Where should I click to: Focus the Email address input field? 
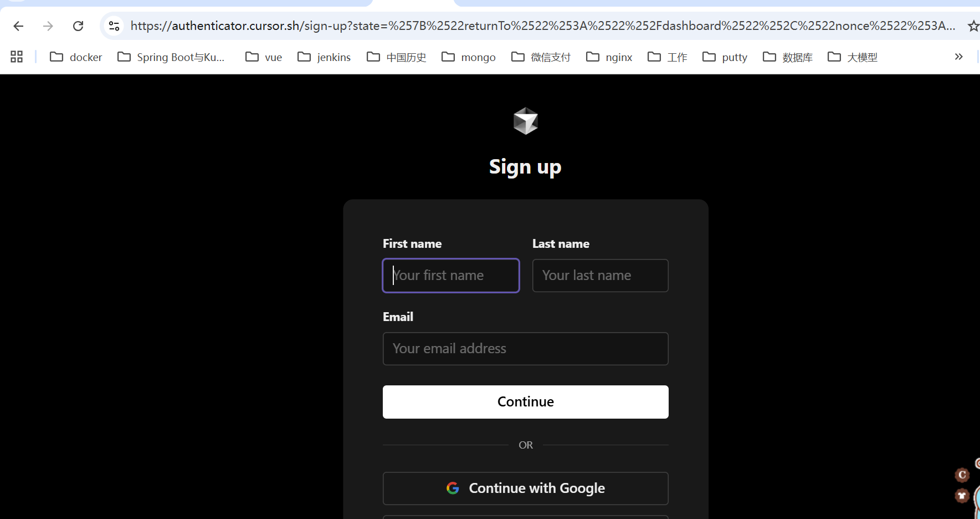pyautogui.click(x=526, y=349)
